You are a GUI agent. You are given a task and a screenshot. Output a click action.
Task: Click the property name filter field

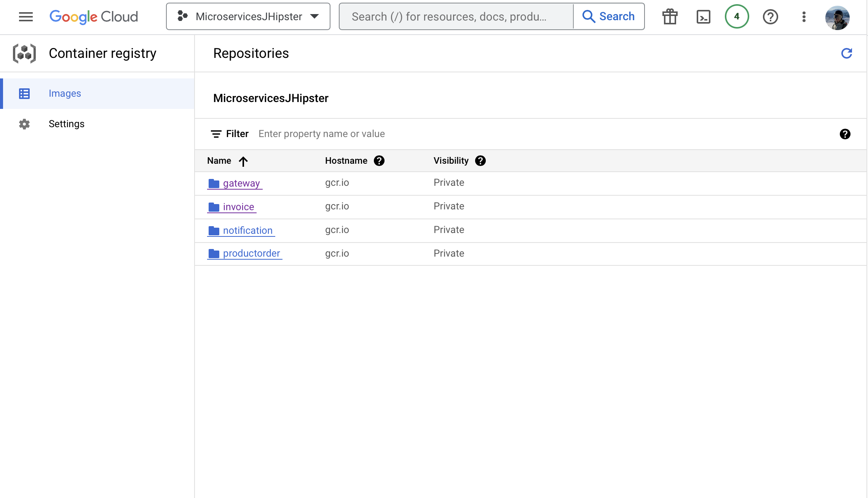(x=322, y=134)
